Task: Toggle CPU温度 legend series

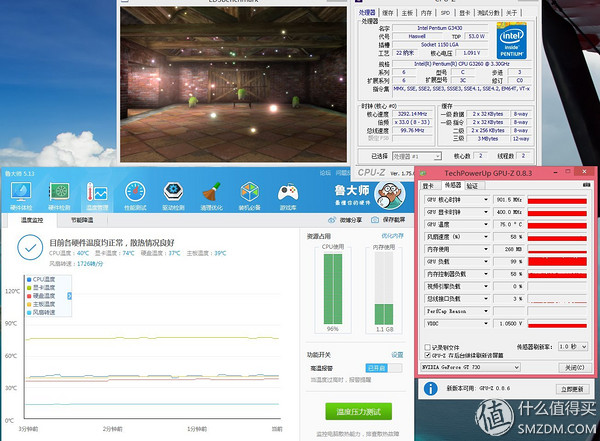Action: [41, 279]
